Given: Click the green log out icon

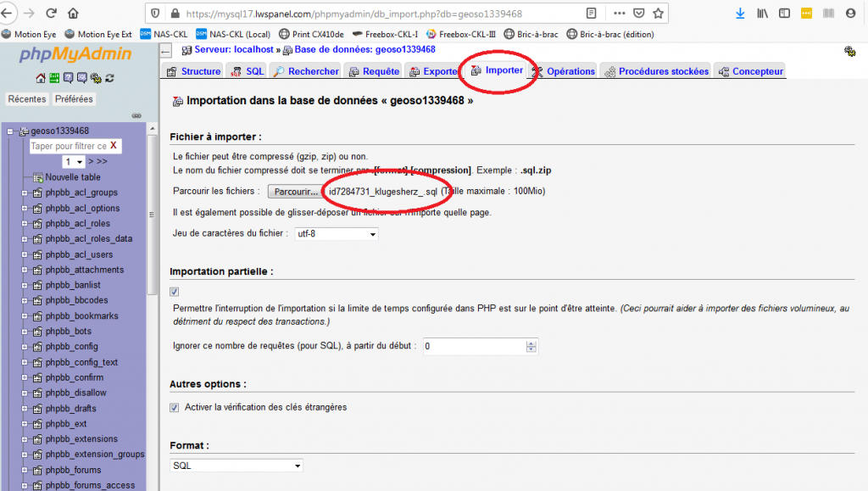Looking at the screenshot, I should click(54, 78).
